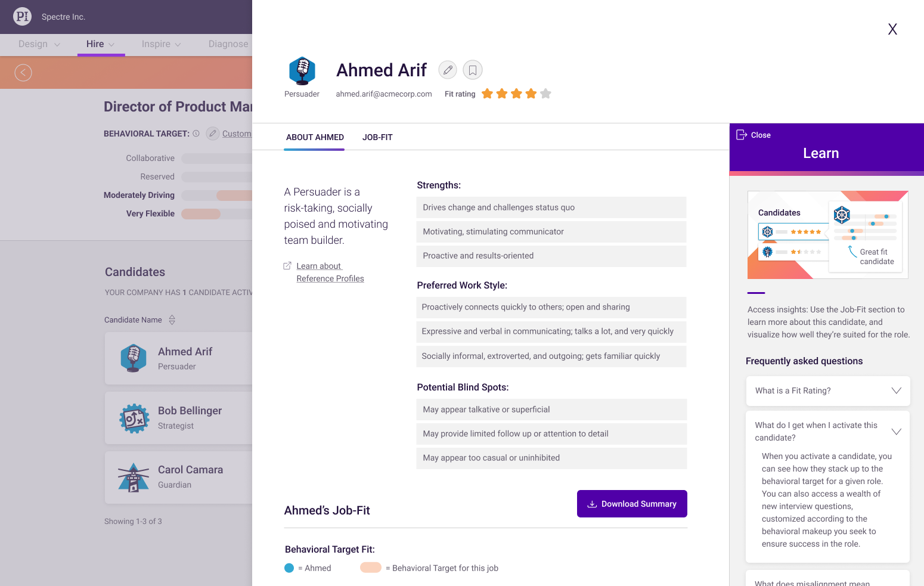Click the Persuader microphone avatar in the profile header
The image size is (924, 586).
click(x=302, y=71)
